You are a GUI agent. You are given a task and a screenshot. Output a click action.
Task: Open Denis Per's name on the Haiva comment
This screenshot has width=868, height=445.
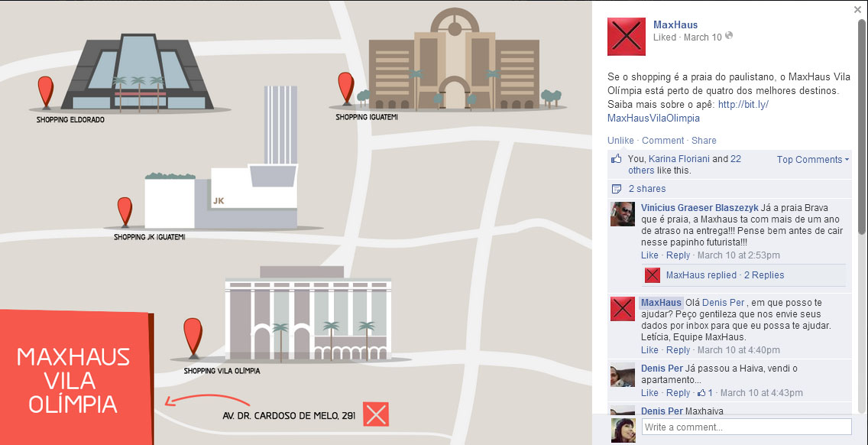point(662,368)
